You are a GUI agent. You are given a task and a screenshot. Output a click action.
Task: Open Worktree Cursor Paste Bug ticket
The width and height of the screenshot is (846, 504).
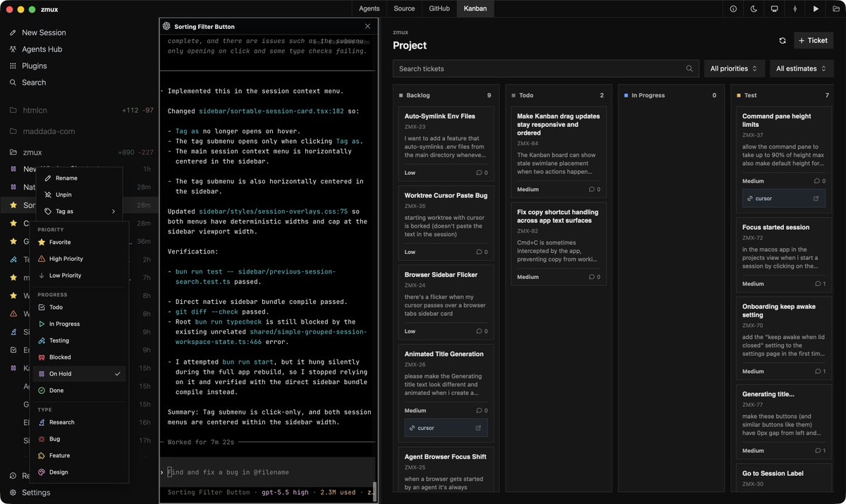point(446,223)
